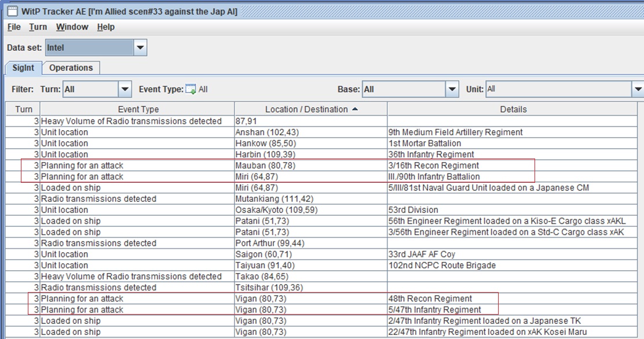This screenshot has height=339, width=644.
Task: Click the Unit filter text field
Action: [x=558, y=89]
